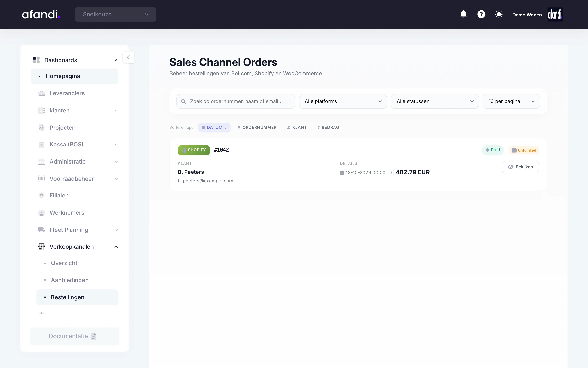588x368 pixels.
Task: Click the Voorraadbeheer barcode icon
Action: (x=42, y=179)
